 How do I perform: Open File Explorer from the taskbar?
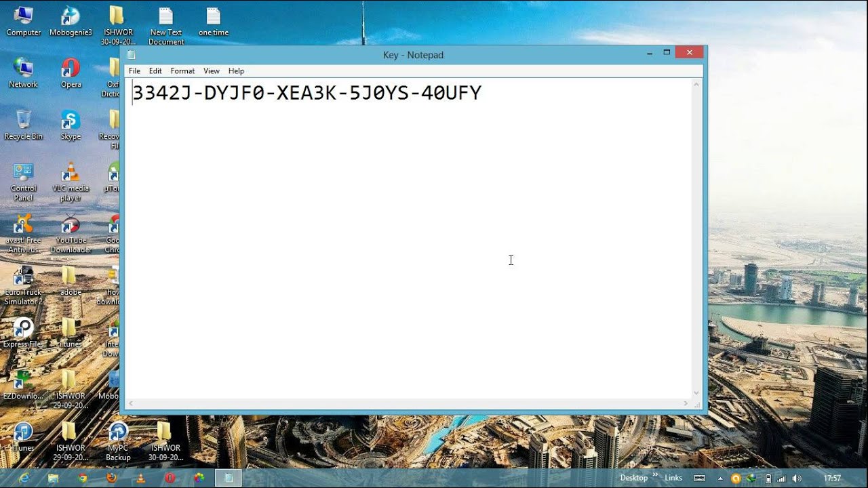[54, 478]
